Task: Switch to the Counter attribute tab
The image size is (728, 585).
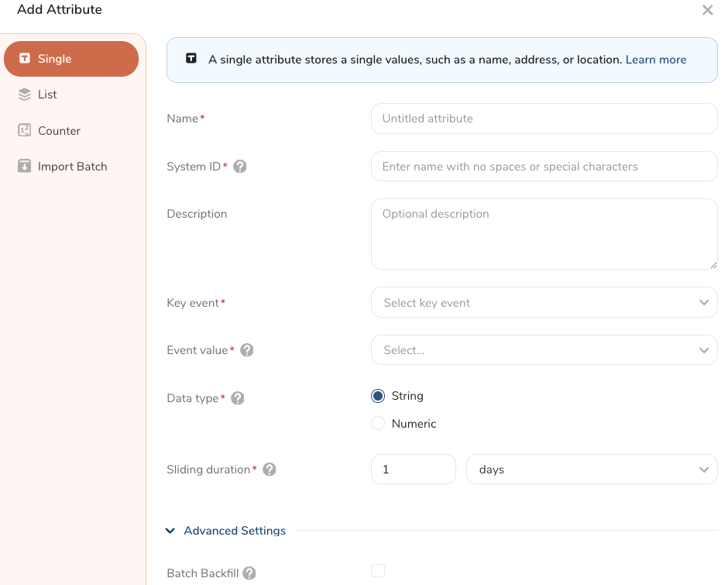Action: [x=59, y=131]
